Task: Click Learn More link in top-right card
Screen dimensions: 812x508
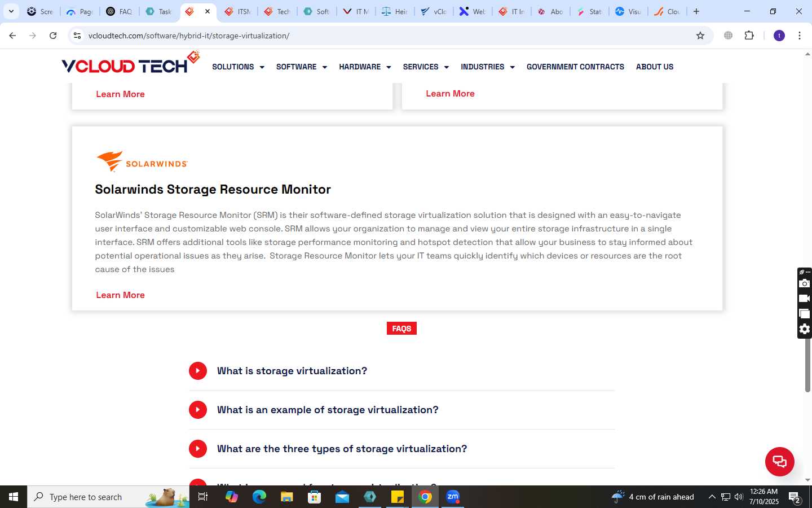Action: coord(450,93)
